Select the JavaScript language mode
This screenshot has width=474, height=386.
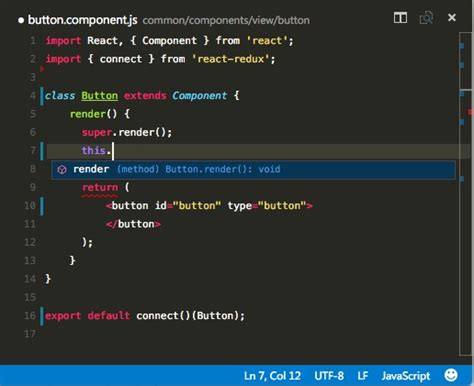point(406,376)
